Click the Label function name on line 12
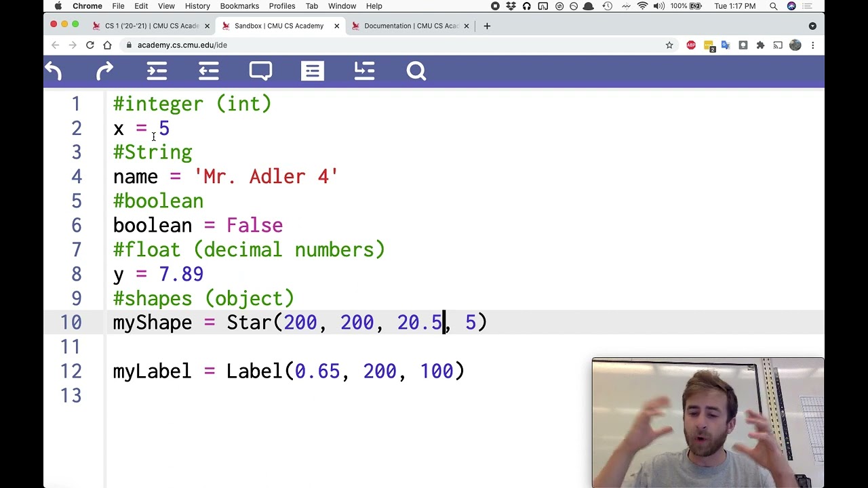 click(x=254, y=371)
